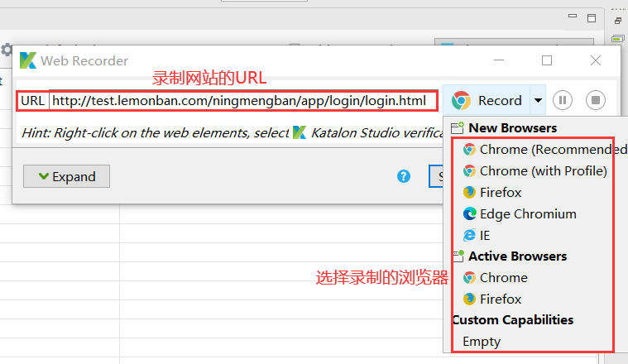Expand the recorder details panel
The image size is (628, 364).
(66, 176)
